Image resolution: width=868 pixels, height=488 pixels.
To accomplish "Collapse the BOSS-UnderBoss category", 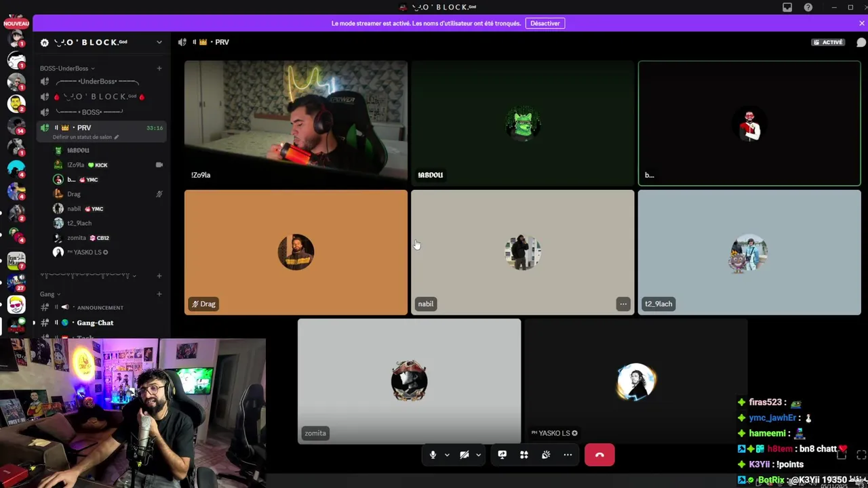I will [67, 68].
